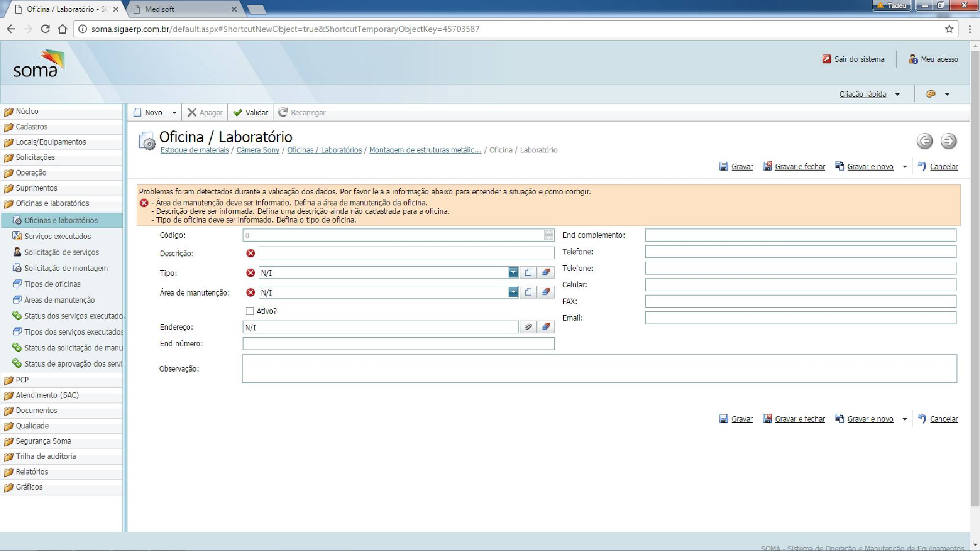Viewport: 980px width, 551px height.
Task: Open the Tipo dropdown list
Action: pos(513,273)
